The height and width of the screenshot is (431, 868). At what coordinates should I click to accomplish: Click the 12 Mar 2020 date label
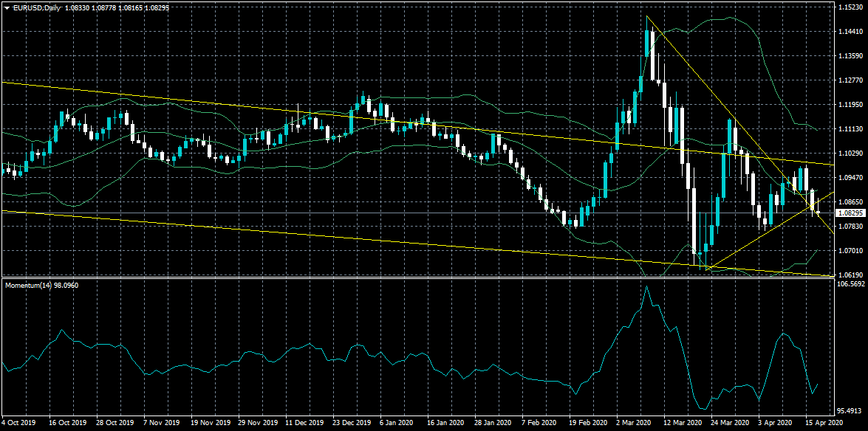[682, 422]
